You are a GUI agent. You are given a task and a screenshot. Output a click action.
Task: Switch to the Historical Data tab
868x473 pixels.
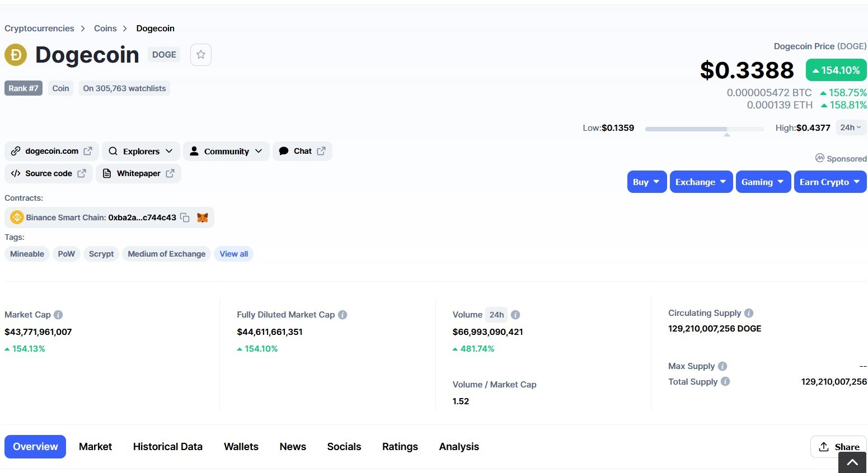[x=168, y=447]
